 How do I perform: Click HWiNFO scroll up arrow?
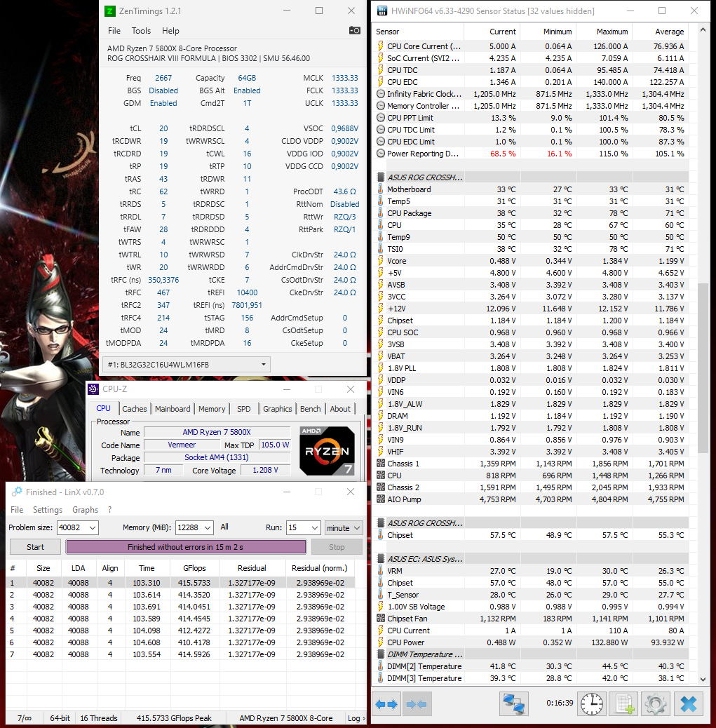point(703,30)
